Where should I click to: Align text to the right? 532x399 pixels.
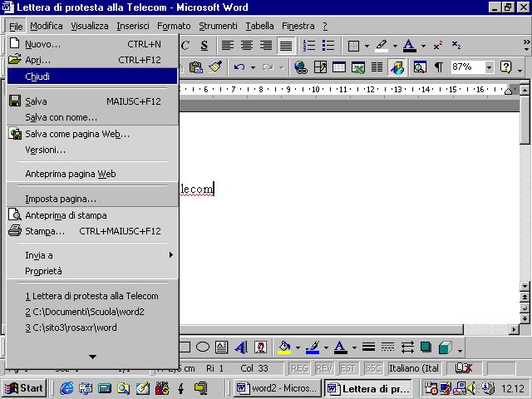(266, 46)
